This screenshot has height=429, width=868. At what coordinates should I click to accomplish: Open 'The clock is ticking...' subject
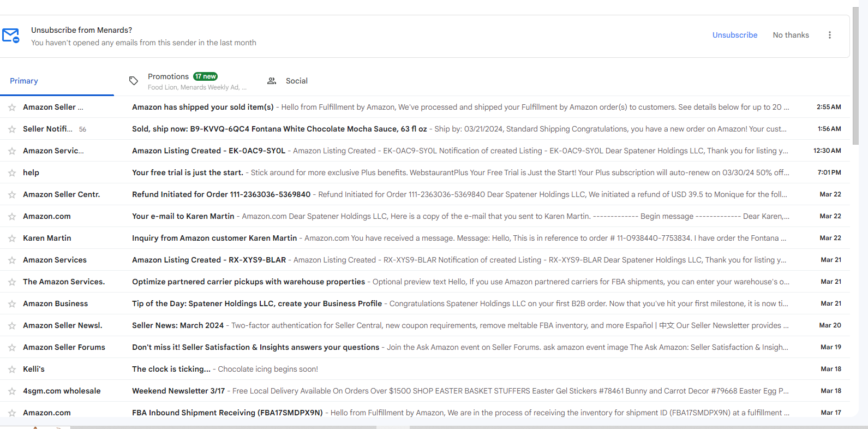point(171,369)
